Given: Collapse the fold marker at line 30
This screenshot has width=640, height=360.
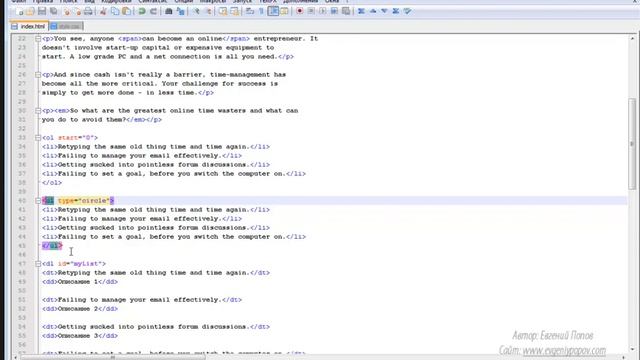Looking at the screenshot, I should (x=38, y=111).
